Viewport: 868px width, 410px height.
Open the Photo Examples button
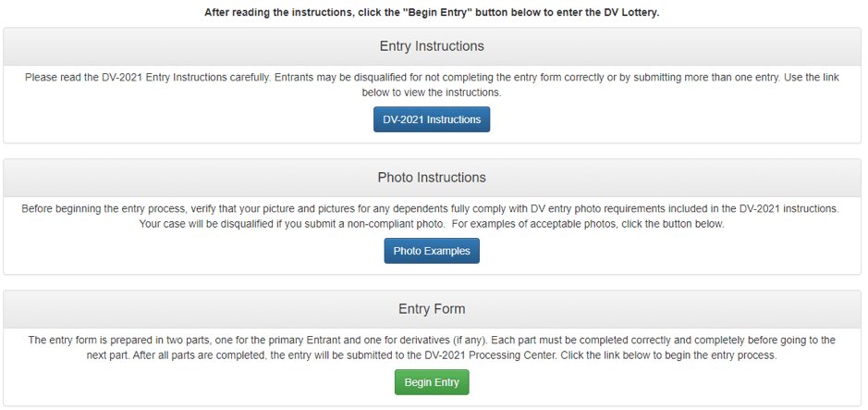pos(432,251)
